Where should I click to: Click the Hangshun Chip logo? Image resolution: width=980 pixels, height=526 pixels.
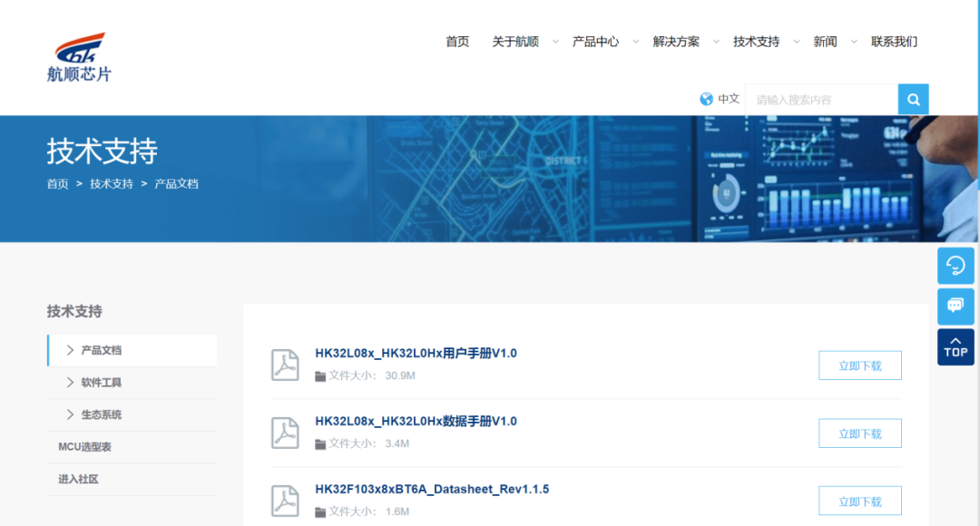[79, 57]
